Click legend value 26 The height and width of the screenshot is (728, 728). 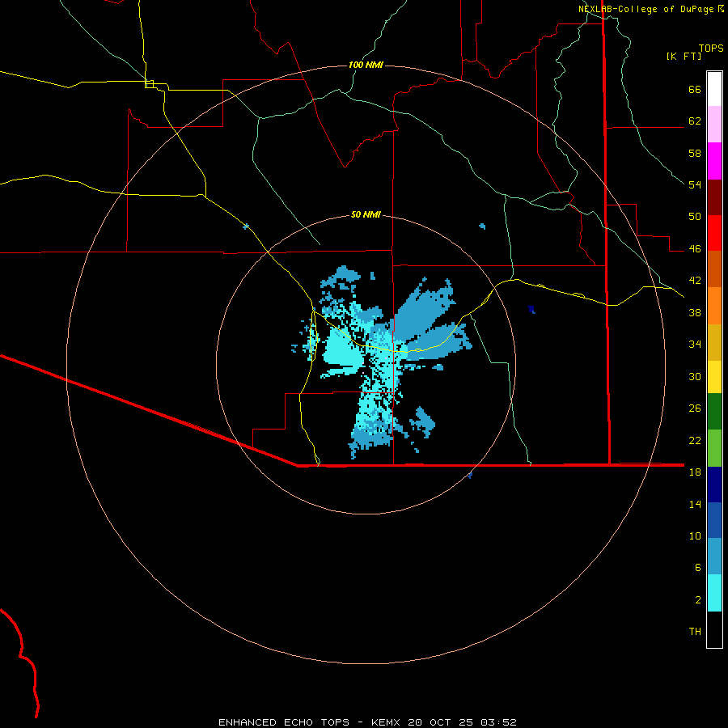(695, 408)
